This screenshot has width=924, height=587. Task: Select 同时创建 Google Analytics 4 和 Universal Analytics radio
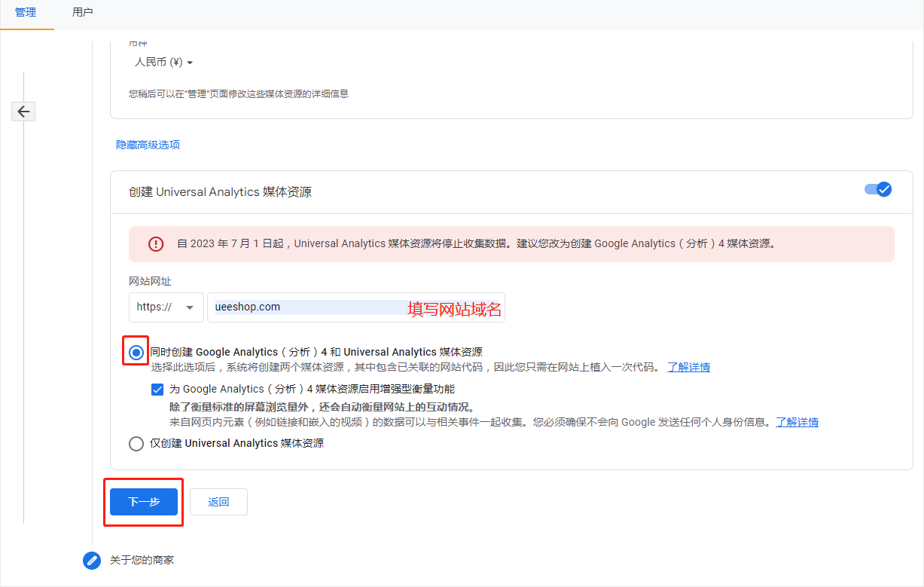click(136, 352)
